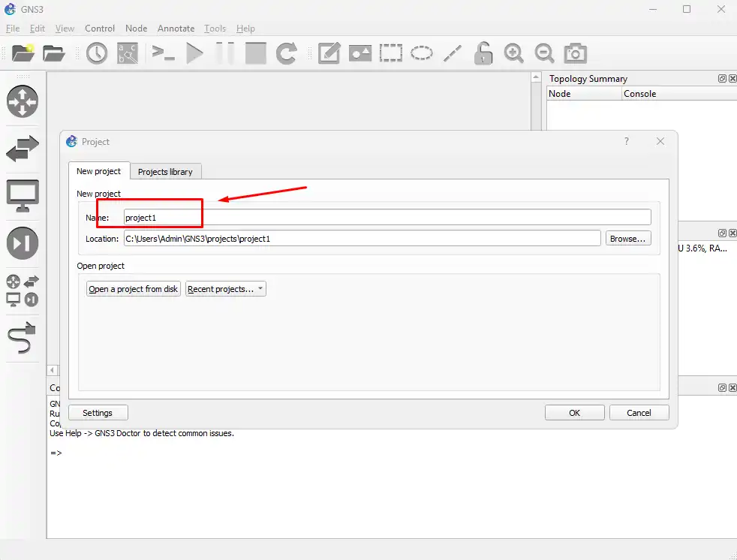The width and height of the screenshot is (737, 560).
Task: Open the Edit menu
Action: [x=37, y=29]
